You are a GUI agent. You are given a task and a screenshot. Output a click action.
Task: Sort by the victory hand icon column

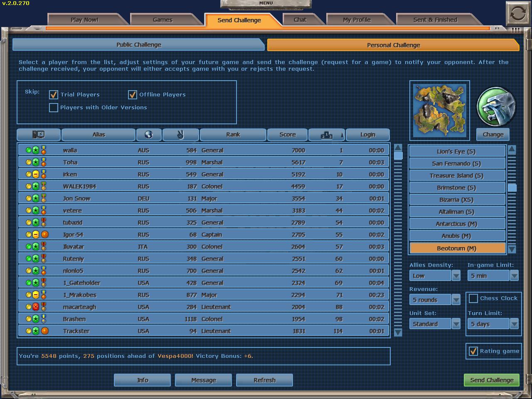180,135
